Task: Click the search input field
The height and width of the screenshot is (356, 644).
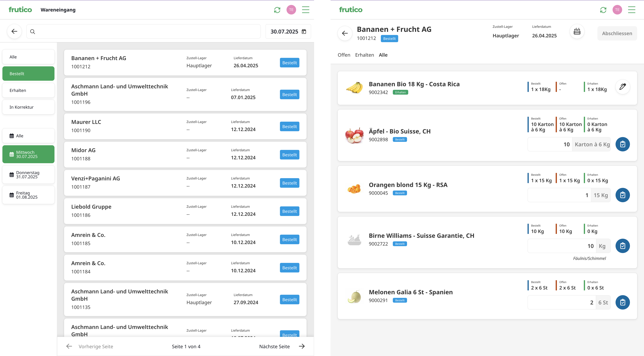Action: pyautogui.click(x=144, y=31)
